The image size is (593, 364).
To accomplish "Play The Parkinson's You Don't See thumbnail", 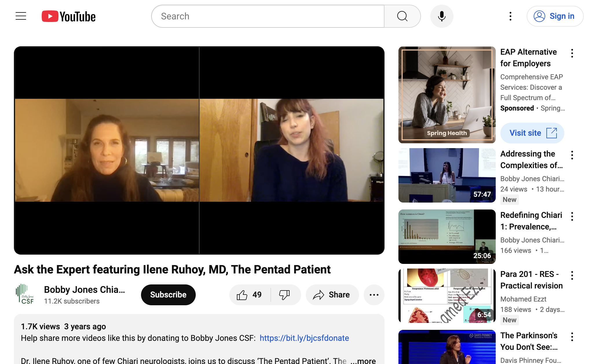I will coord(447,347).
